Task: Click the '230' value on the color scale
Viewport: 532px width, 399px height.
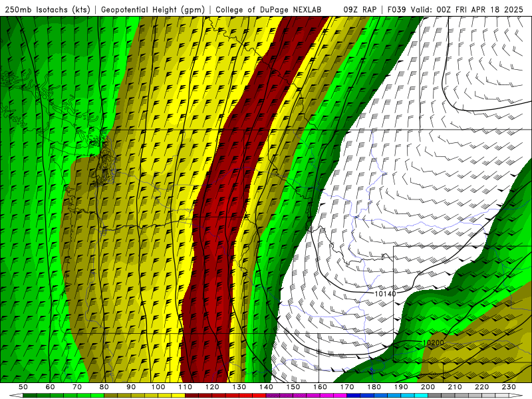Action: (x=509, y=387)
